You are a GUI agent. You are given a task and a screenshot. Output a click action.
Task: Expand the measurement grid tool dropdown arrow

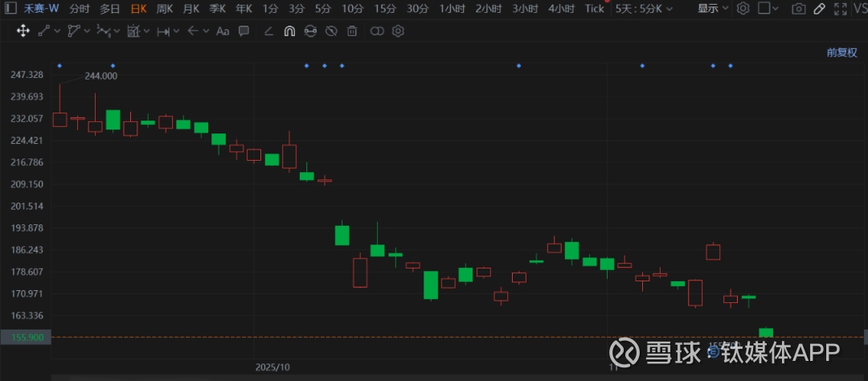(x=146, y=31)
